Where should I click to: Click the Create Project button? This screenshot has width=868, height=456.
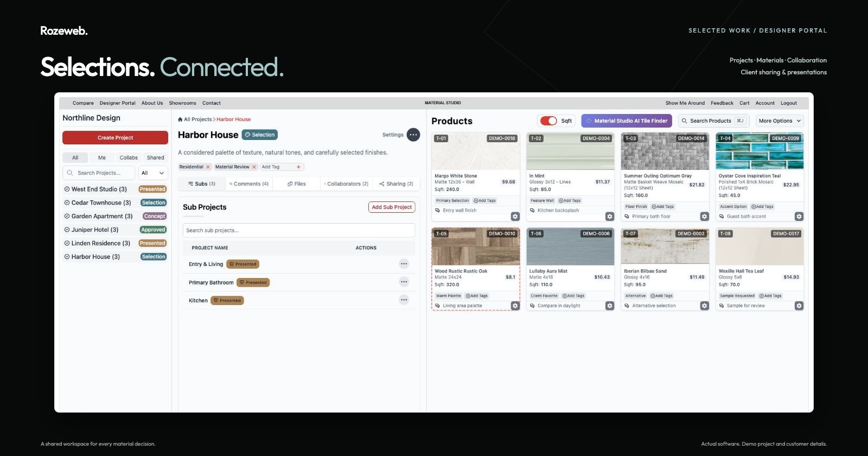click(x=115, y=138)
